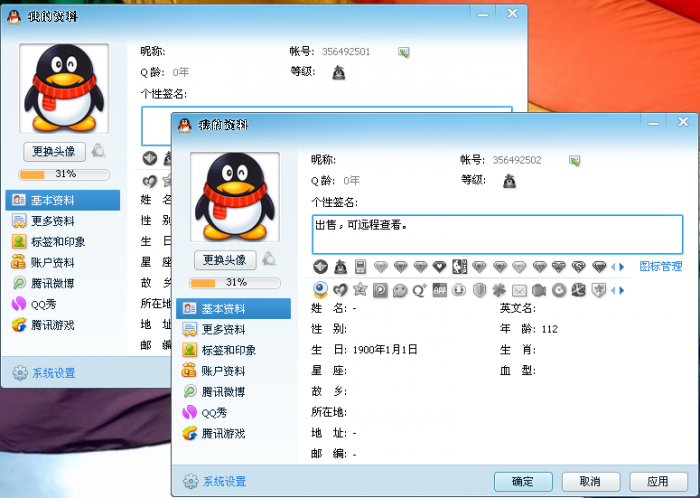Click the NBA VIP badge icon

tap(459, 266)
